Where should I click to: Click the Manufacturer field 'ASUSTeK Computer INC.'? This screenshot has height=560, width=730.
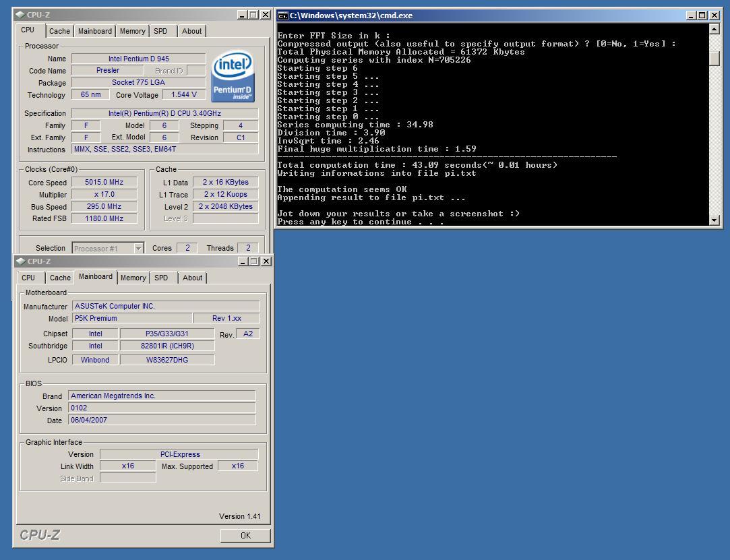point(166,306)
